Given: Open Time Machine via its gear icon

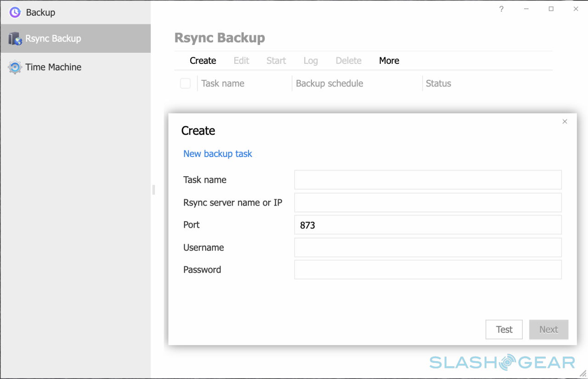Looking at the screenshot, I should pyautogui.click(x=15, y=67).
